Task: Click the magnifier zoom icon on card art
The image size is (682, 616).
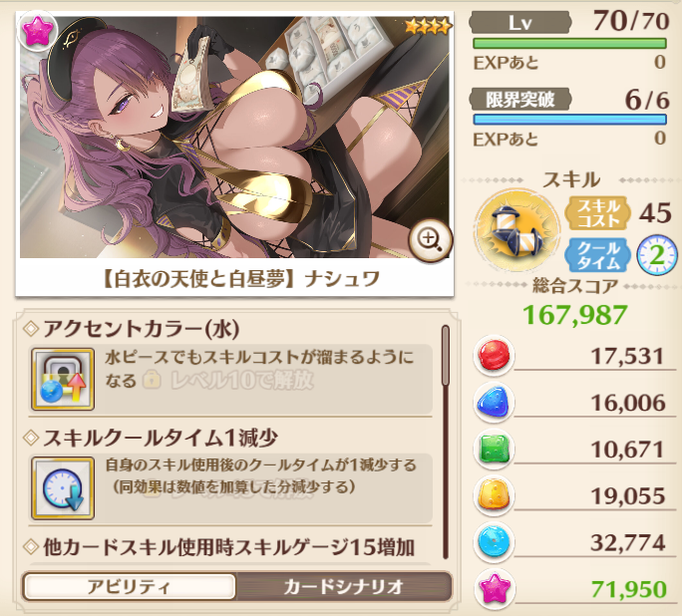Action: [x=430, y=240]
